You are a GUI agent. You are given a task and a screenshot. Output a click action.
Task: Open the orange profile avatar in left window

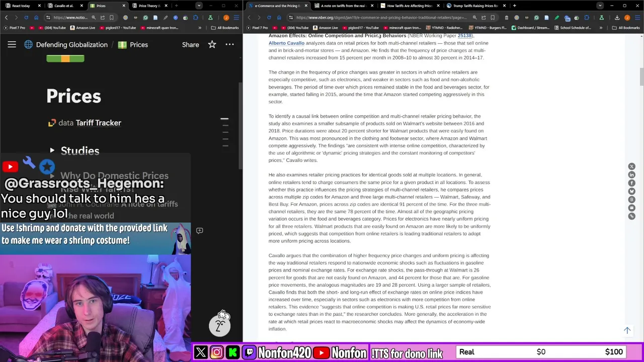tap(226, 18)
